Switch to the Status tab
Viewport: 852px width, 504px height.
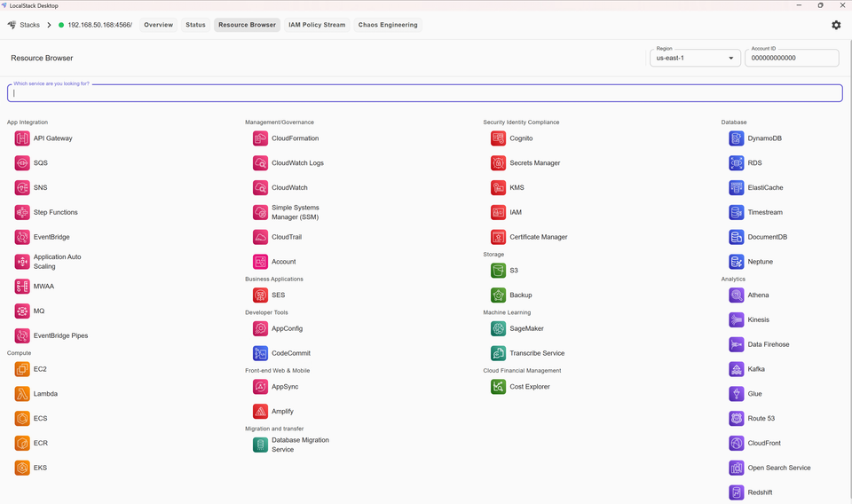[195, 25]
